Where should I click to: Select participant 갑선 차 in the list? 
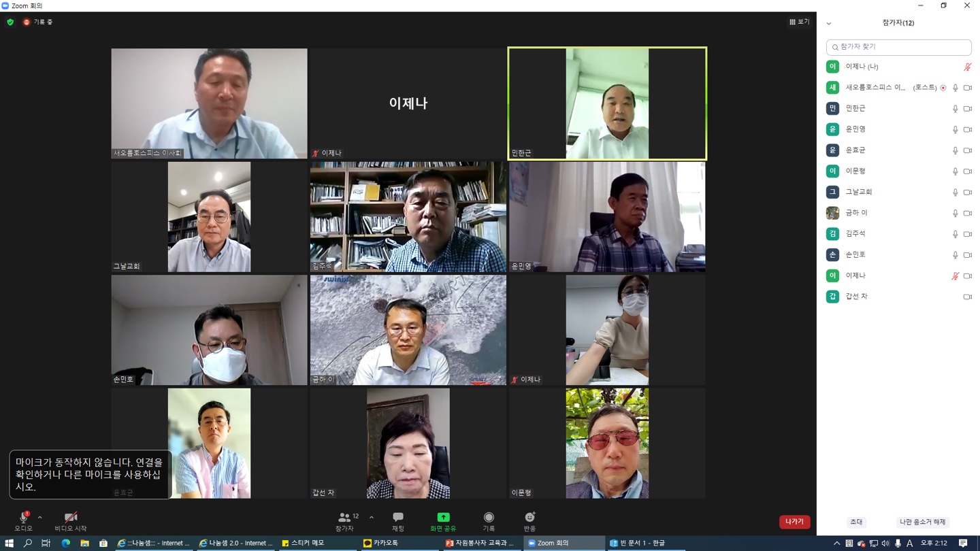[x=898, y=297]
